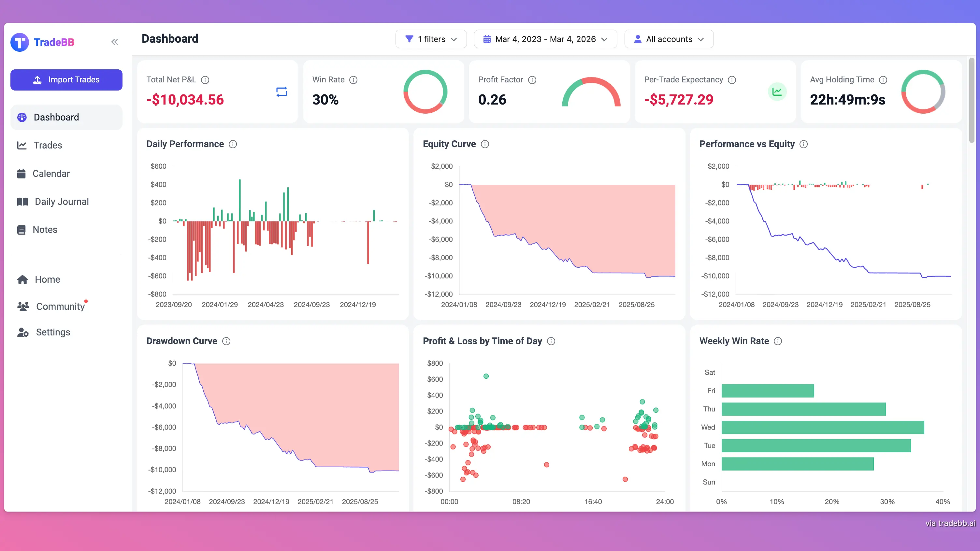Expand the date range selector Mar 2023 - Mar 2026
Screen dimensions: 980x551
[545, 39]
